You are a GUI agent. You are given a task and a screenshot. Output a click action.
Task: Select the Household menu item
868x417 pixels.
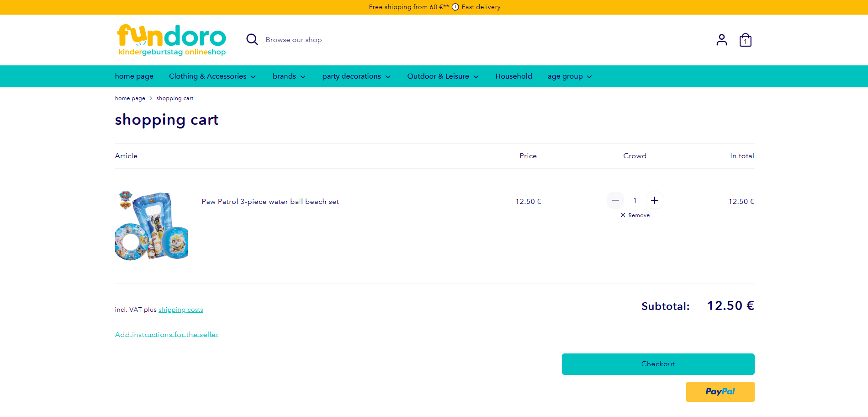513,76
